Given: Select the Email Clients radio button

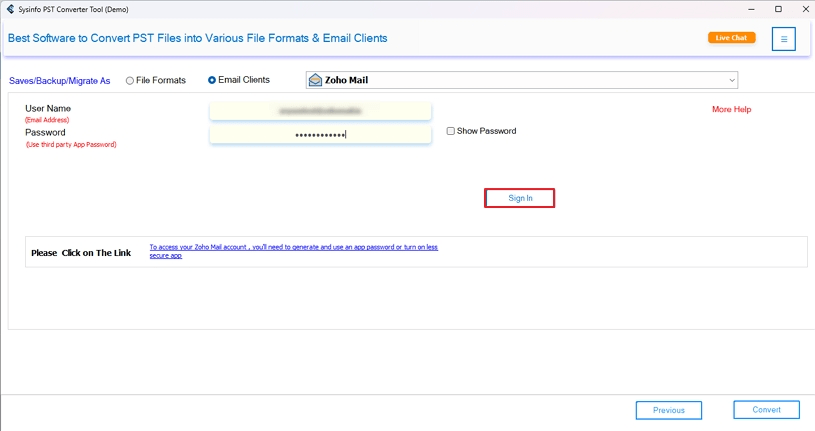Looking at the screenshot, I should [x=212, y=80].
